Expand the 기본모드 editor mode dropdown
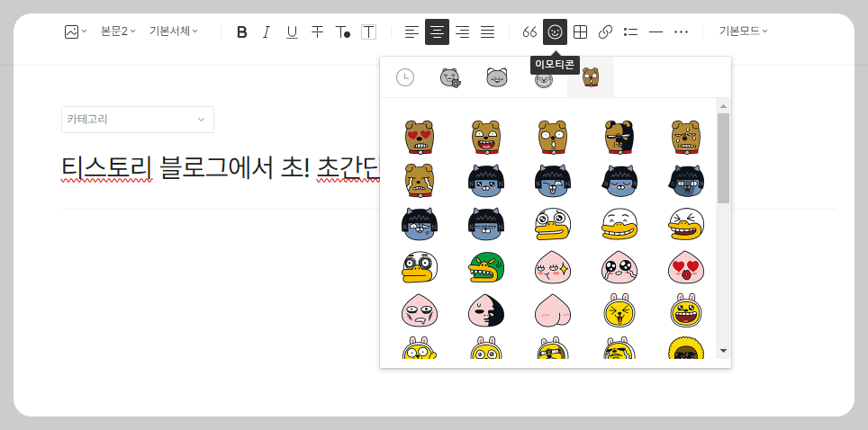Image resolution: width=868 pixels, height=430 pixels. (743, 31)
